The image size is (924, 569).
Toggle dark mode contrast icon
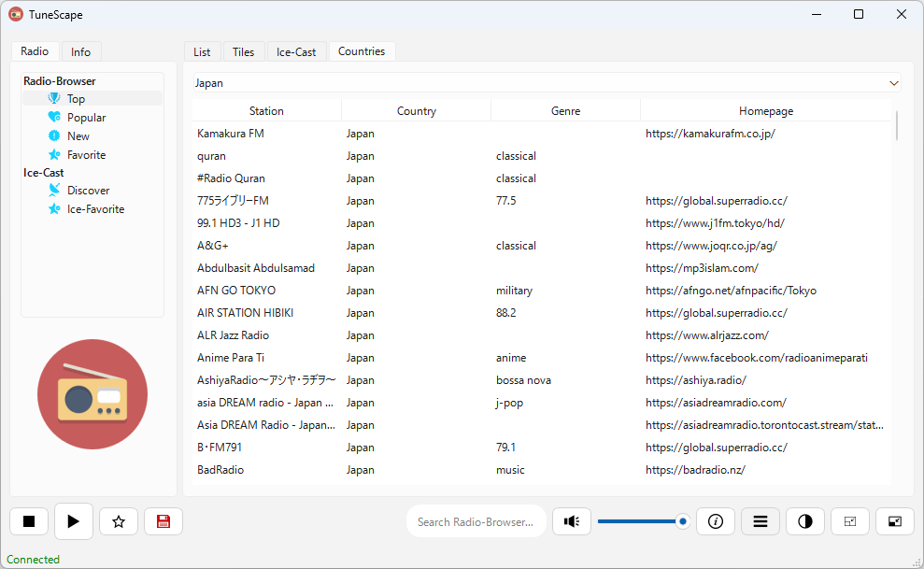(x=805, y=521)
